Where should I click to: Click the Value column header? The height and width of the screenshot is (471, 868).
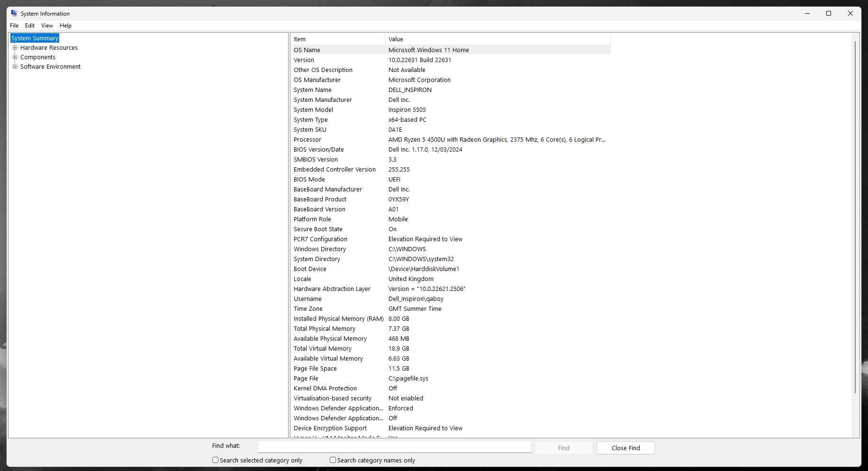pyautogui.click(x=498, y=39)
